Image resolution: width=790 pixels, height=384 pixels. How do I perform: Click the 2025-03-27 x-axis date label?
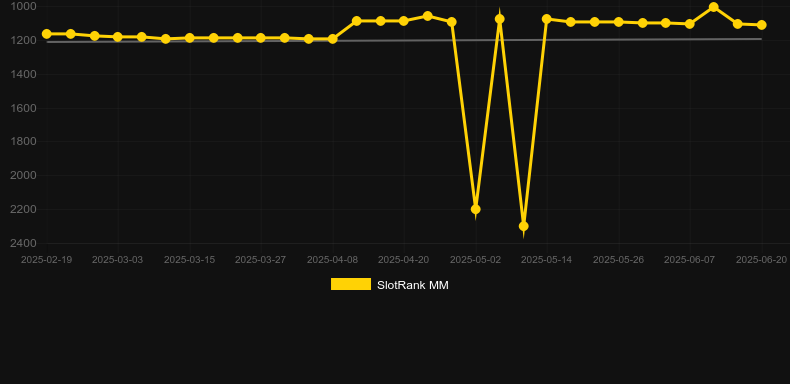(x=260, y=260)
